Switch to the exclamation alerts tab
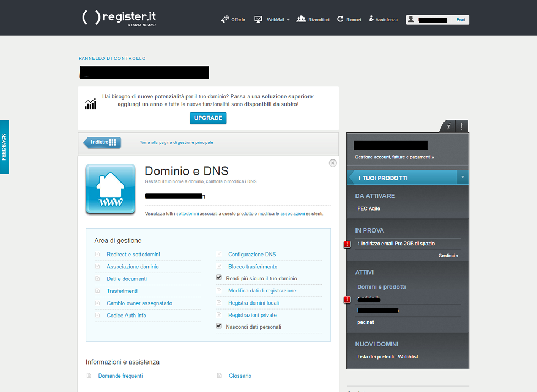Viewport: 537px width, 392px height. [461, 126]
